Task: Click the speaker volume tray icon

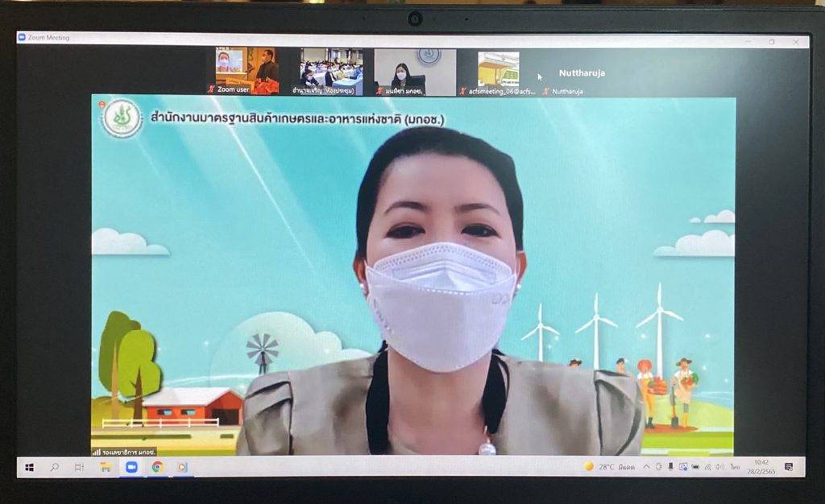Action: pos(719,467)
